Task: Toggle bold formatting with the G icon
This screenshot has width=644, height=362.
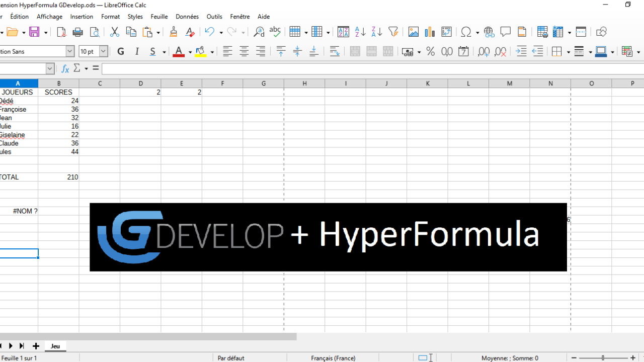Action: pyautogui.click(x=120, y=51)
